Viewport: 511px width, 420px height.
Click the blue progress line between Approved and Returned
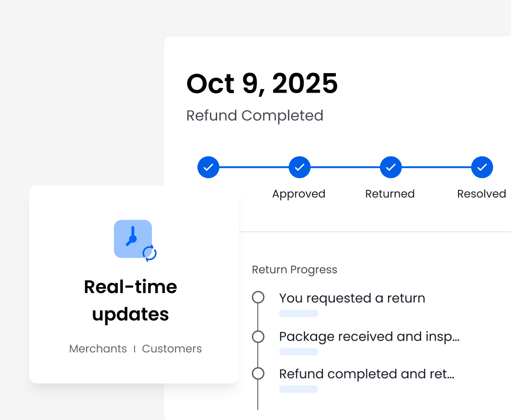pos(345,167)
